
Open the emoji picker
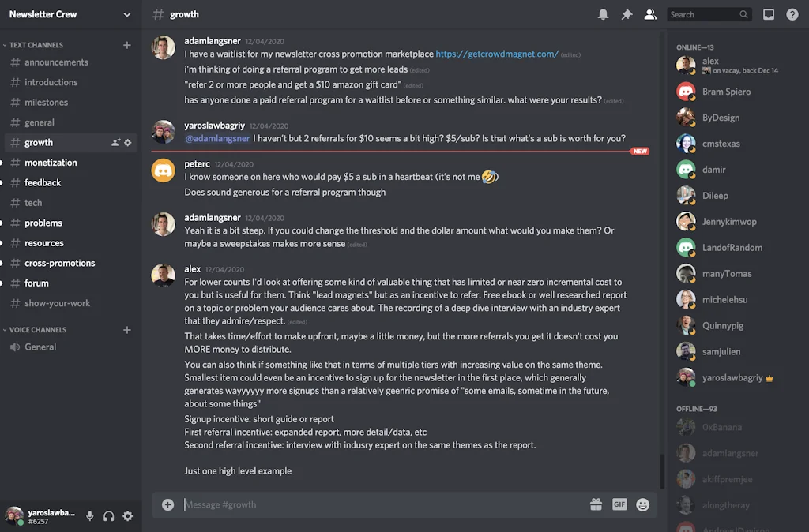pyautogui.click(x=642, y=504)
